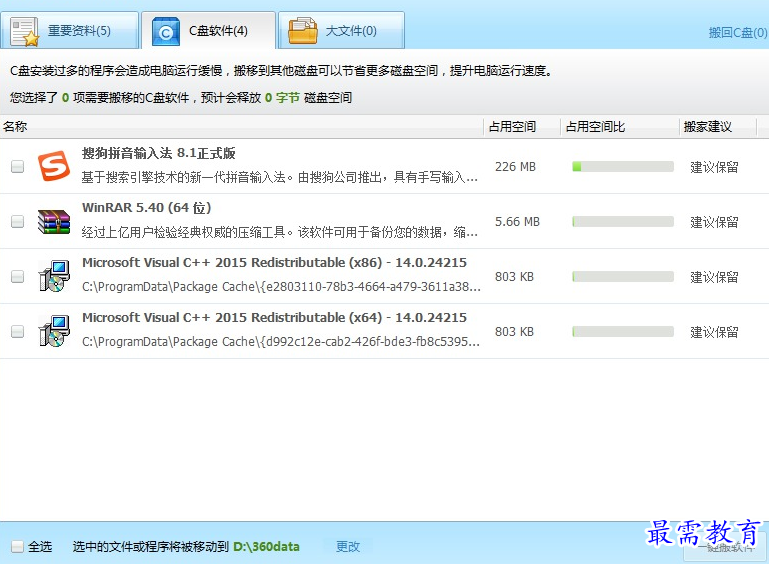
Task: Click the space ratio bar for 搜狗拼音输入法
Action: point(623,167)
